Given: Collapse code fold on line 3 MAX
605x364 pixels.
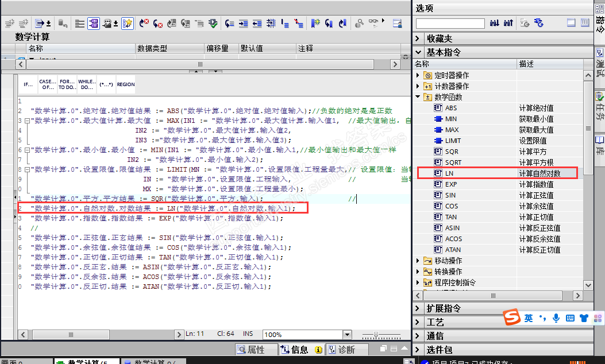Looking at the screenshot, I should pyautogui.click(x=27, y=121).
